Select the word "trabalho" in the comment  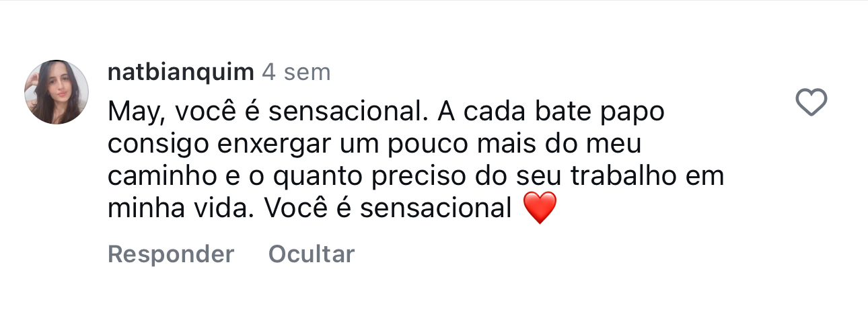(x=624, y=177)
